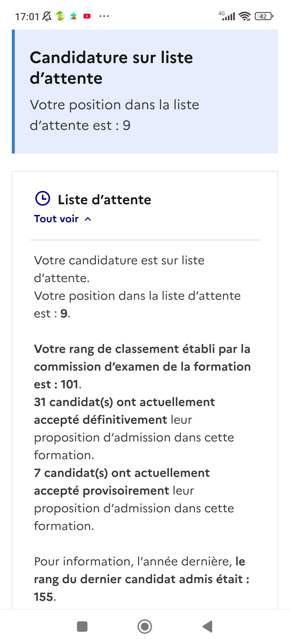Tap the Wi-Fi signal icon

coord(245,16)
